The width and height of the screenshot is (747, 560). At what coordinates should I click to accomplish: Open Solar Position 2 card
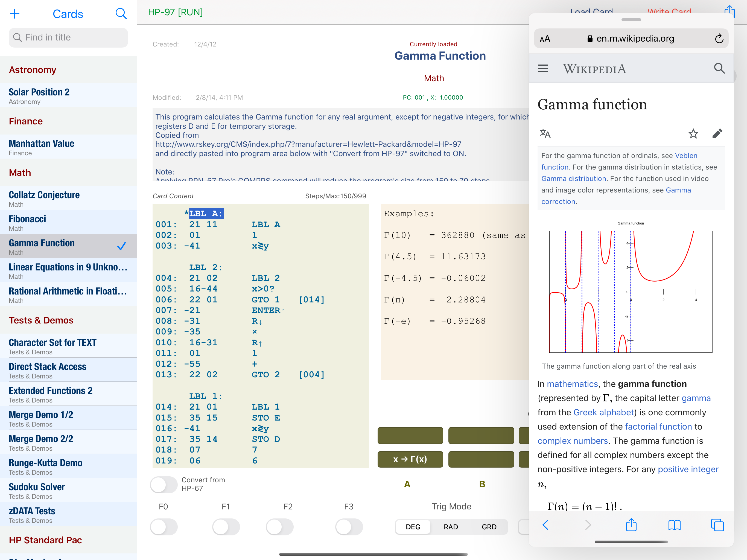tap(68, 96)
